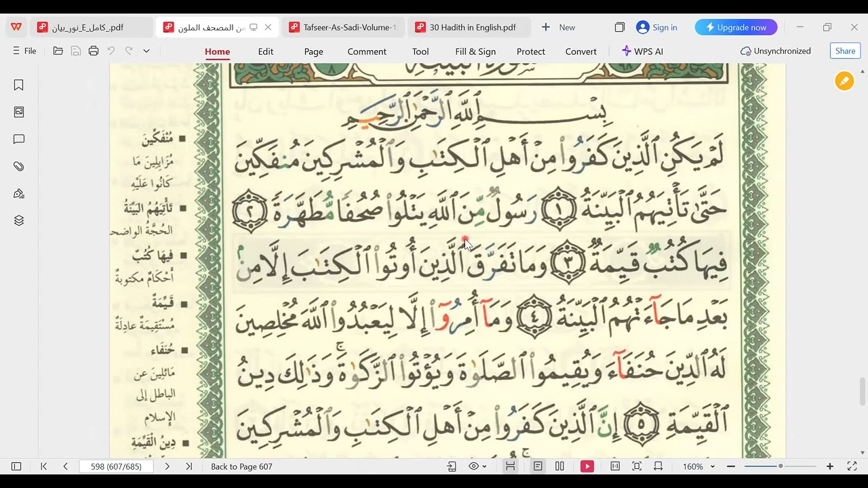Toggle the navigation pane in status bar

[16, 466]
